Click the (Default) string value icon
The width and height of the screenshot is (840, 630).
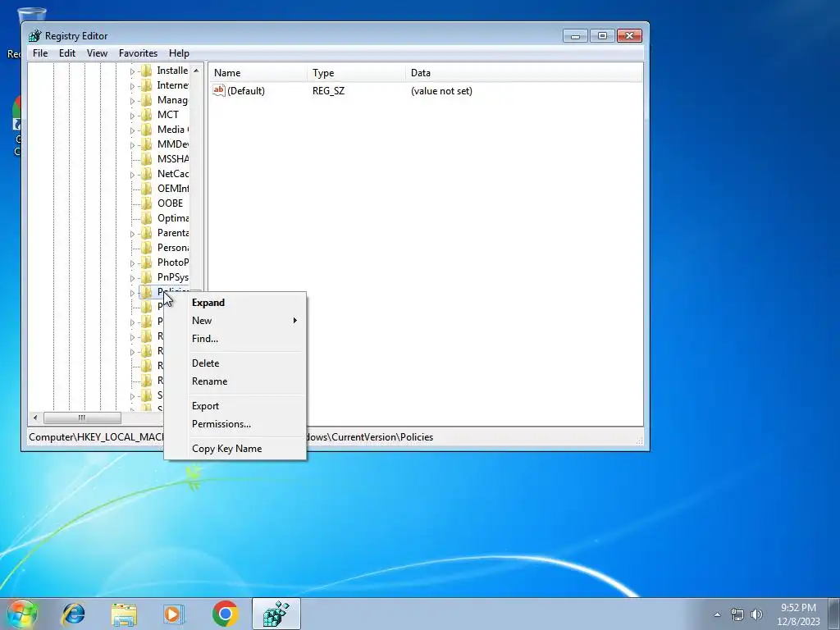(218, 90)
